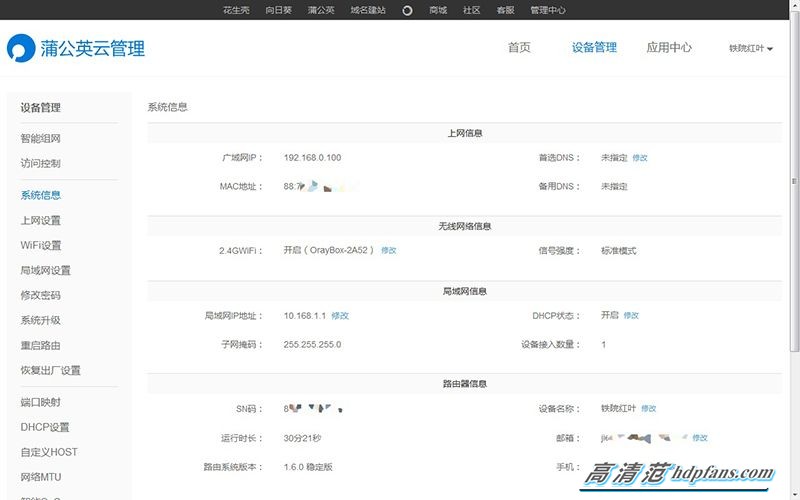Click the 192.168.0.100 WAN IP value
This screenshot has height=500, width=800.
tap(312, 158)
